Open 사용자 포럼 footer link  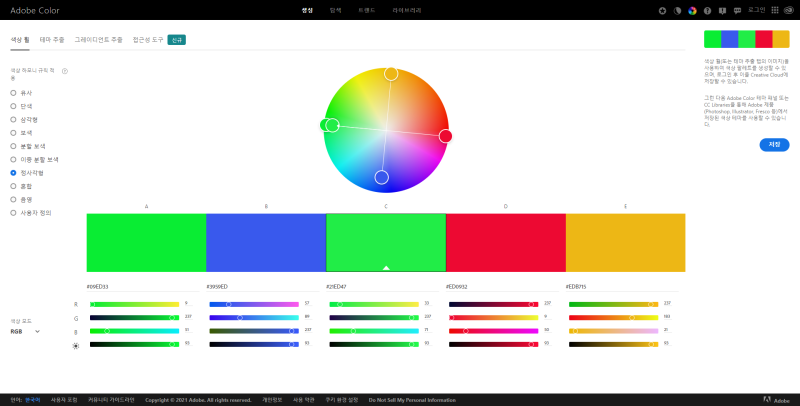(64, 400)
